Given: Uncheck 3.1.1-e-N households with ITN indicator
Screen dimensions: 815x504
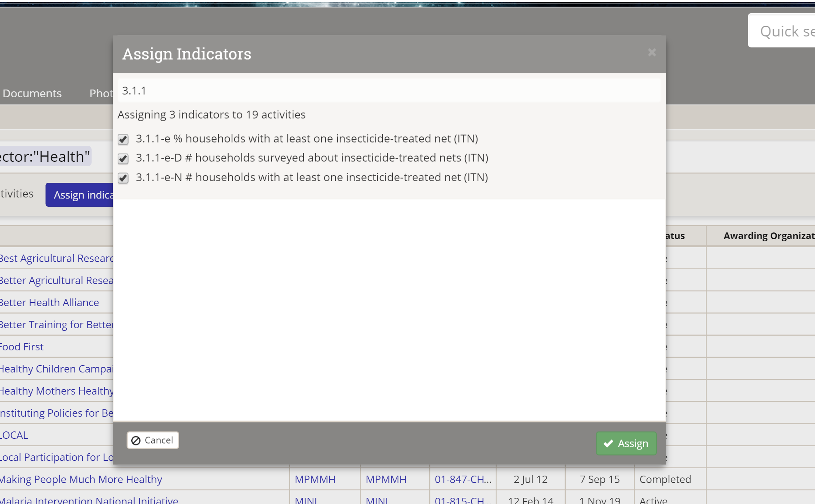Looking at the screenshot, I should (x=123, y=178).
